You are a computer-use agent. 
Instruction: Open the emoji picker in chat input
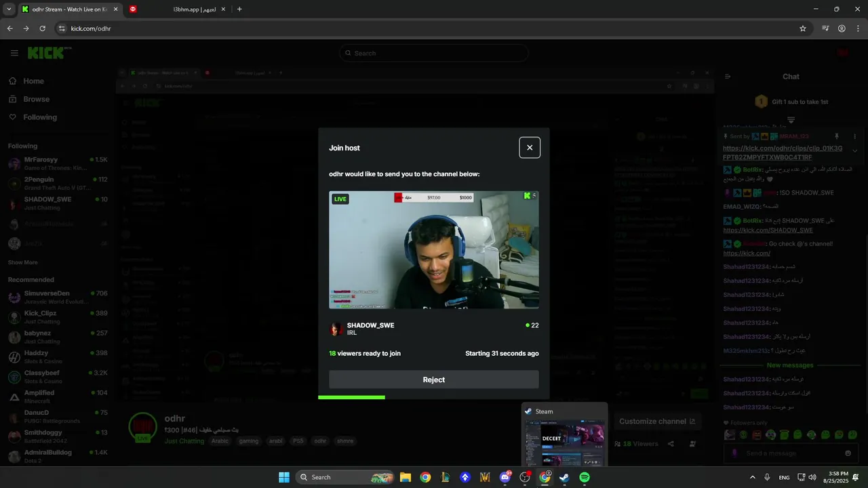848,453
